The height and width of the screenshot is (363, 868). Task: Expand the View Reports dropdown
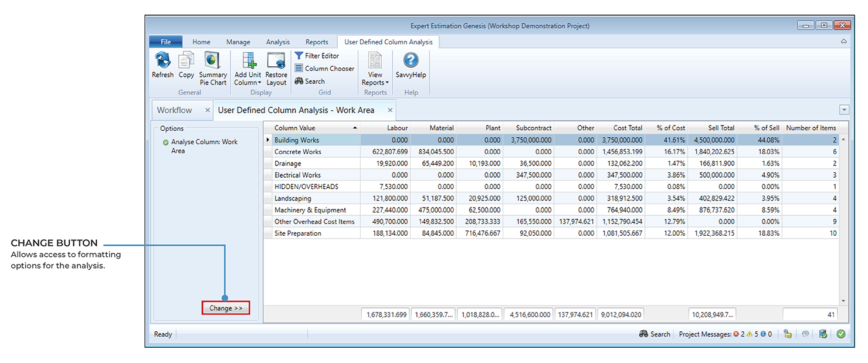click(x=375, y=83)
